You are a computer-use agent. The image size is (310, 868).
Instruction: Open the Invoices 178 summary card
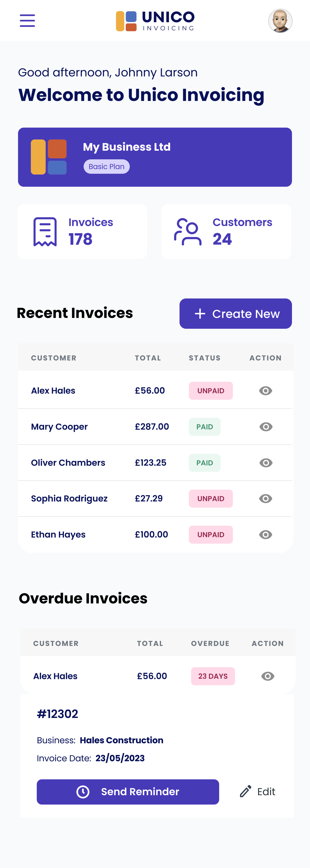click(82, 231)
